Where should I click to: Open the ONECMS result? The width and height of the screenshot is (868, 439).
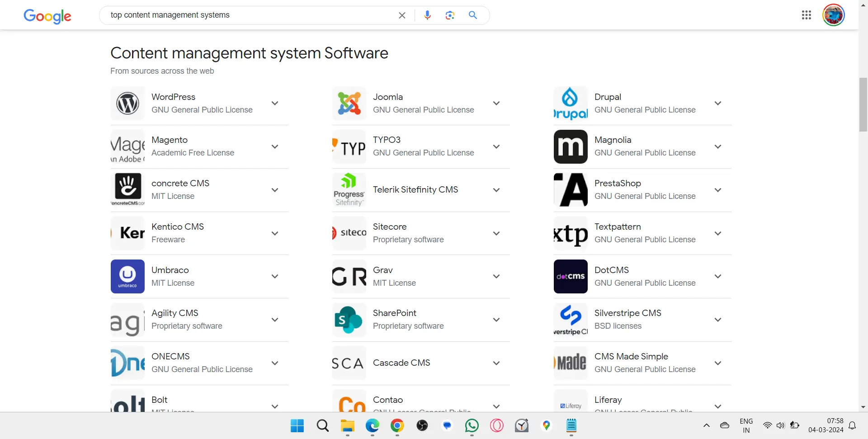point(199,363)
